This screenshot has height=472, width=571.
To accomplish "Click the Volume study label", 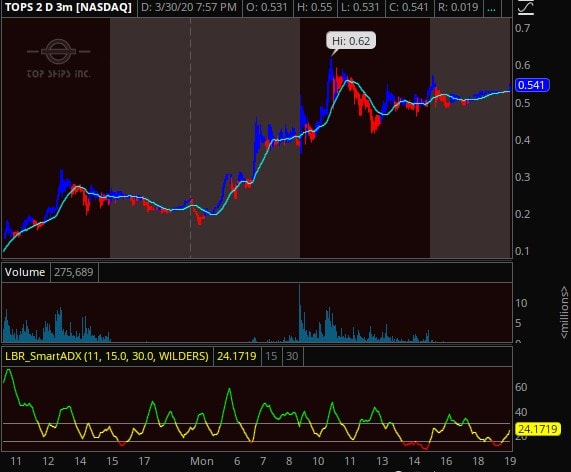I will pos(25,272).
